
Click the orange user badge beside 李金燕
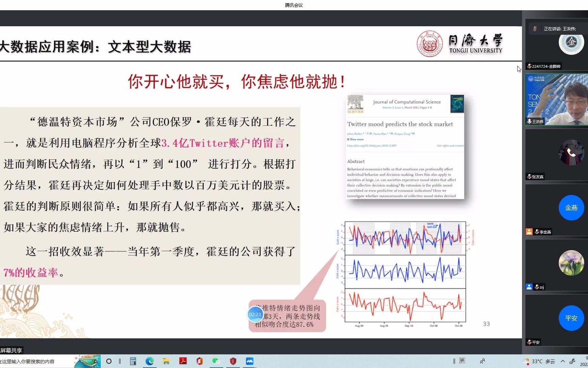pyautogui.click(x=529, y=232)
